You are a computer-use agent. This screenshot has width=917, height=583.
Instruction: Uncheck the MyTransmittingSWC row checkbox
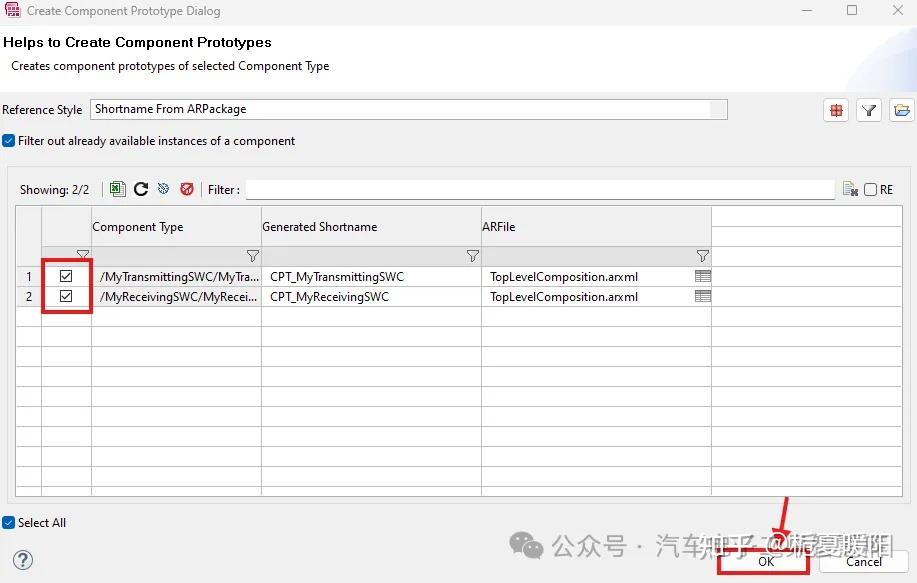(66, 277)
